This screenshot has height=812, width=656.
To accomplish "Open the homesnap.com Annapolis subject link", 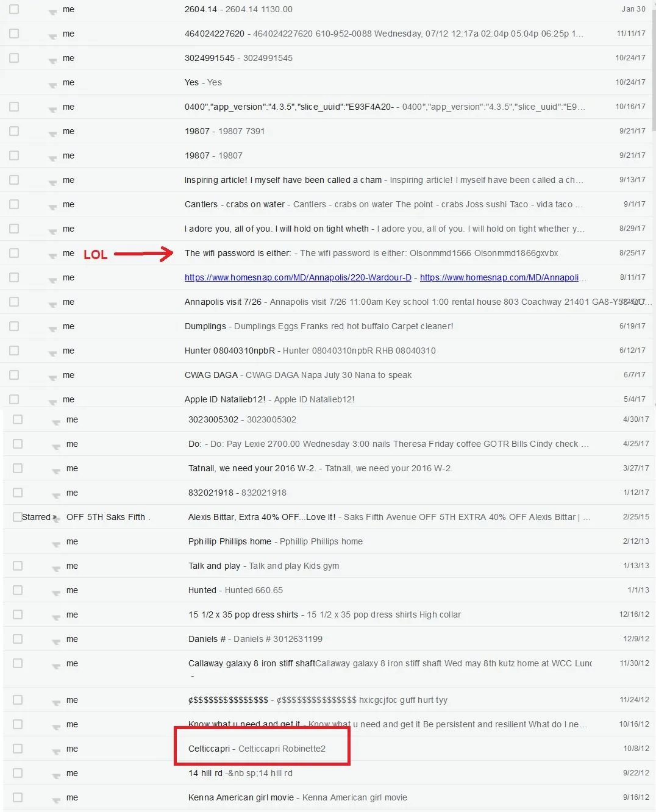I will coord(298,277).
